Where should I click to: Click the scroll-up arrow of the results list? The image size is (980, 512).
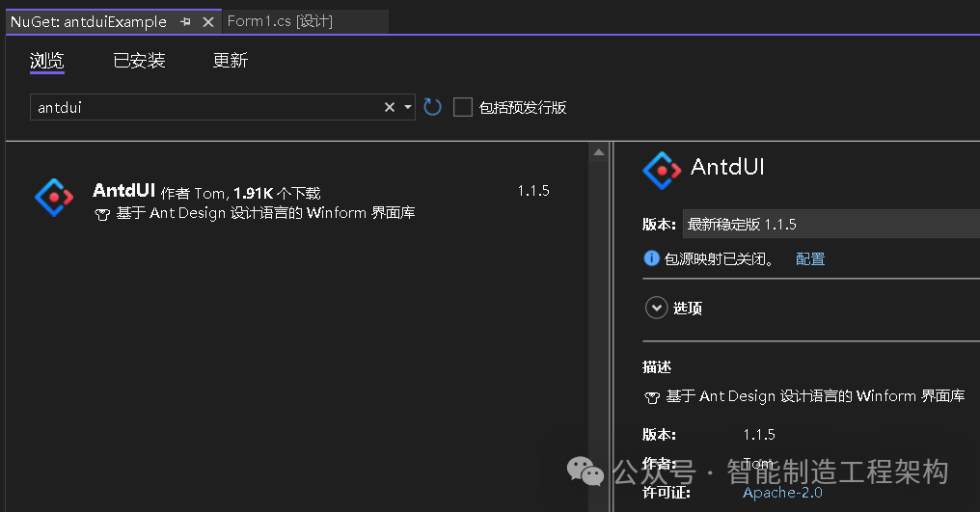[599, 152]
